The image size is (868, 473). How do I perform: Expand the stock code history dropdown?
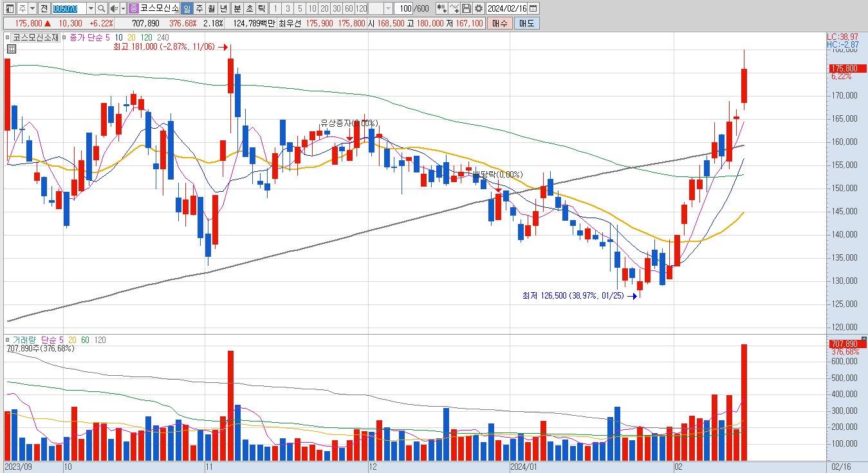click(90, 8)
